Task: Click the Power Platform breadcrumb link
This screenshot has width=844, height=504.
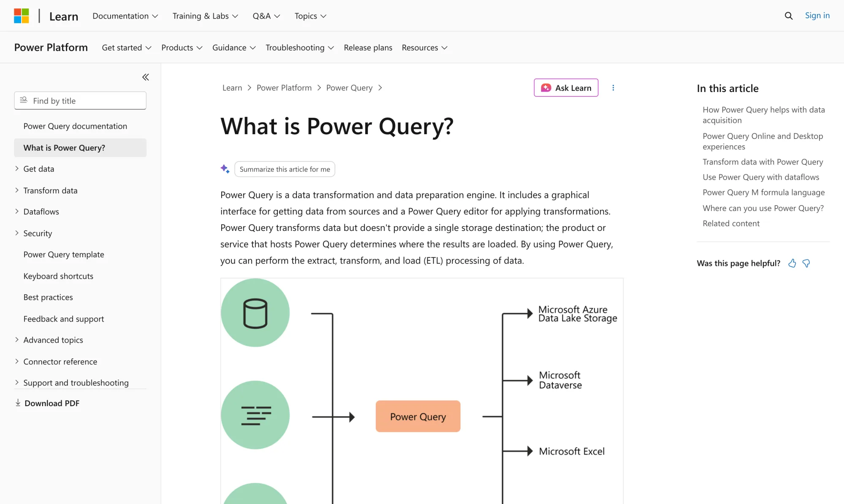Action: pos(284,88)
